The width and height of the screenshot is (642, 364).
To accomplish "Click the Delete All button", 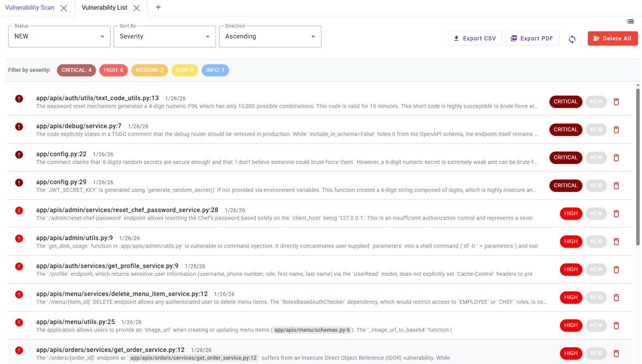I will tap(612, 38).
